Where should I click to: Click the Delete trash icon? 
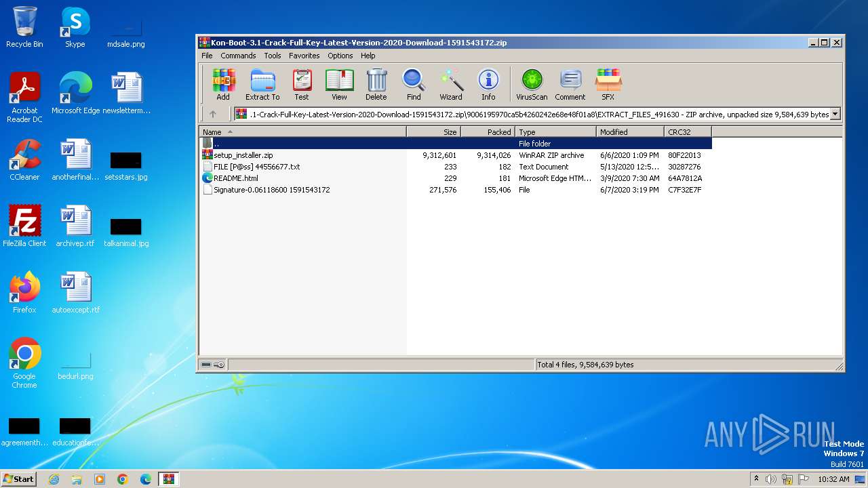pyautogui.click(x=376, y=84)
